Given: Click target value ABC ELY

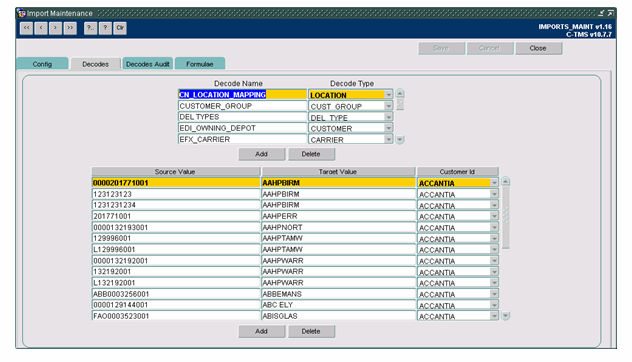Looking at the screenshot, I should pyautogui.click(x=339, y=305).
